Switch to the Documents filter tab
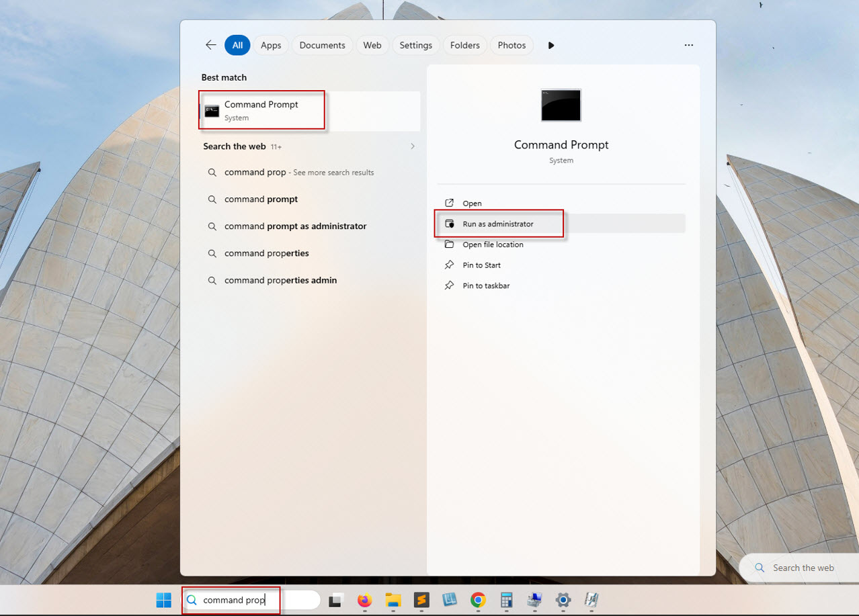The height and width of the screenshot is (616, 859). pos(322,45)
